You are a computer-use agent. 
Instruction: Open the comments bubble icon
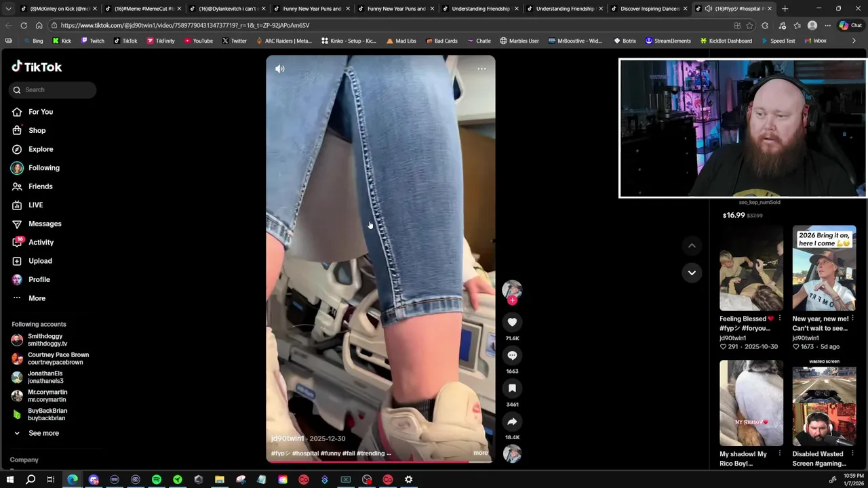(512, 355)
